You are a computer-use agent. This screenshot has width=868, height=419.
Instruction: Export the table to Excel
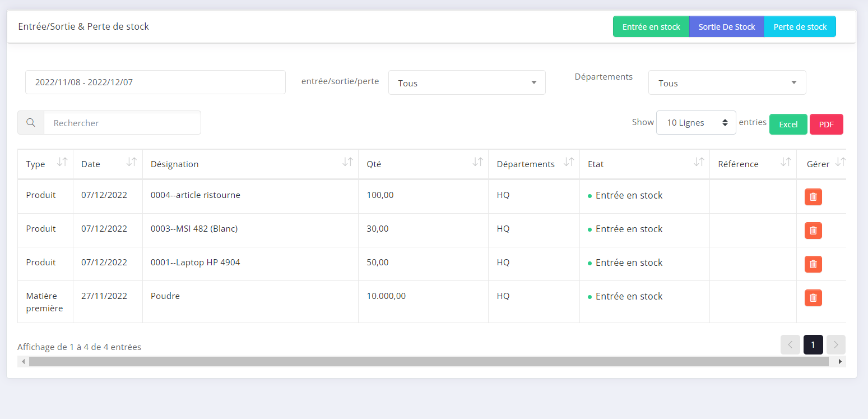788,125
